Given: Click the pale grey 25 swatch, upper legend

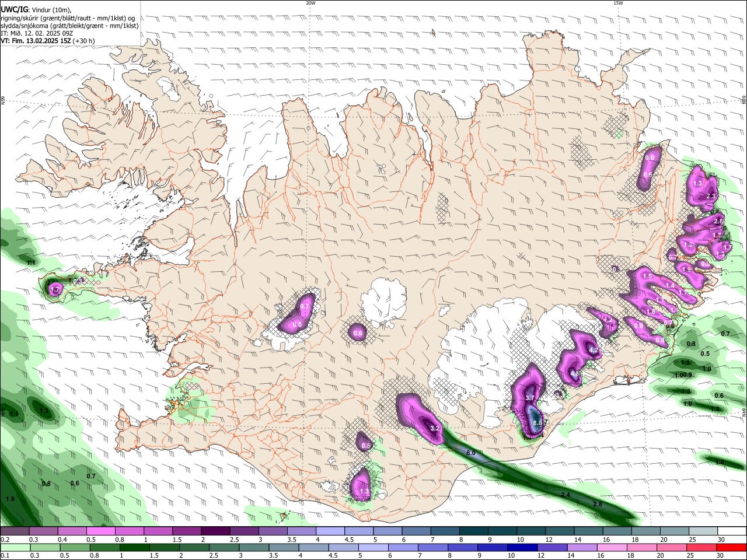Looking at the screenshot, I should click(x=703, y=531).
